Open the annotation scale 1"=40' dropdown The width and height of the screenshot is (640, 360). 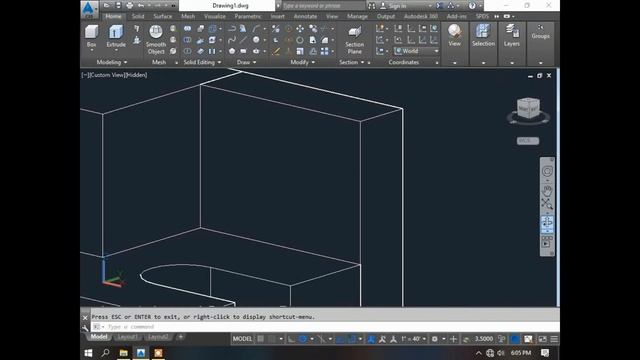pos(413,339)
